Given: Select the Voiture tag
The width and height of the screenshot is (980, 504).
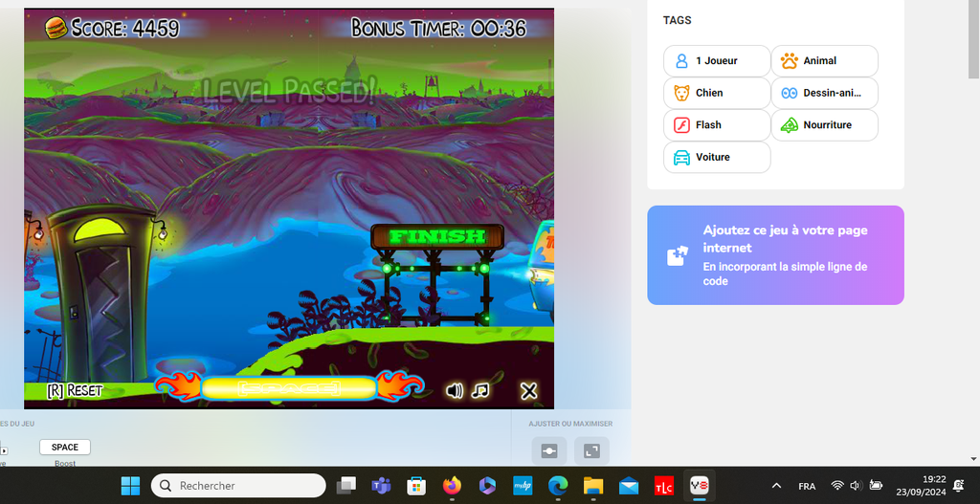Looking at the screenshot, I should point(717,157).
